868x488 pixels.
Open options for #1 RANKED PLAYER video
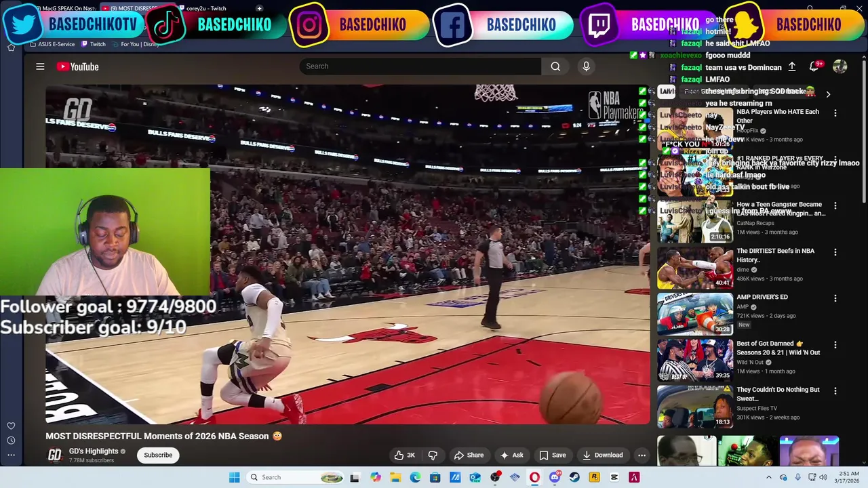[835, 159]
